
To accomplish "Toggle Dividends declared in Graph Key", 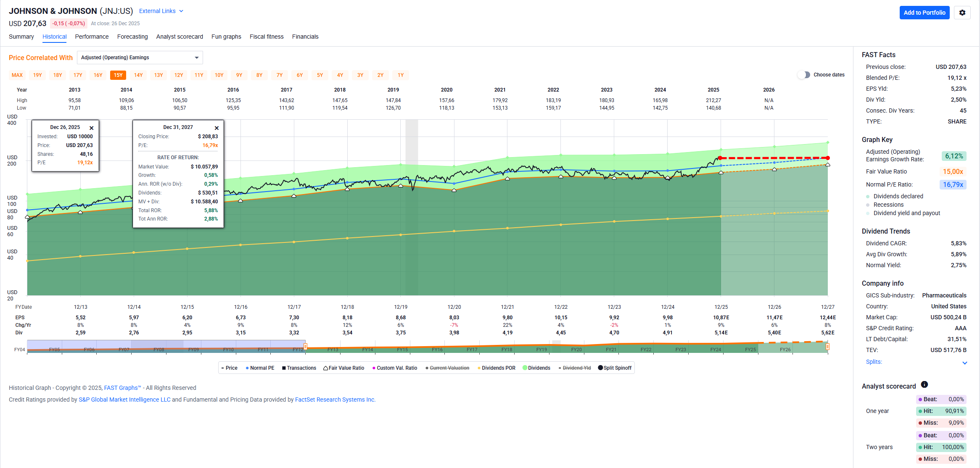I will [898, 196].
